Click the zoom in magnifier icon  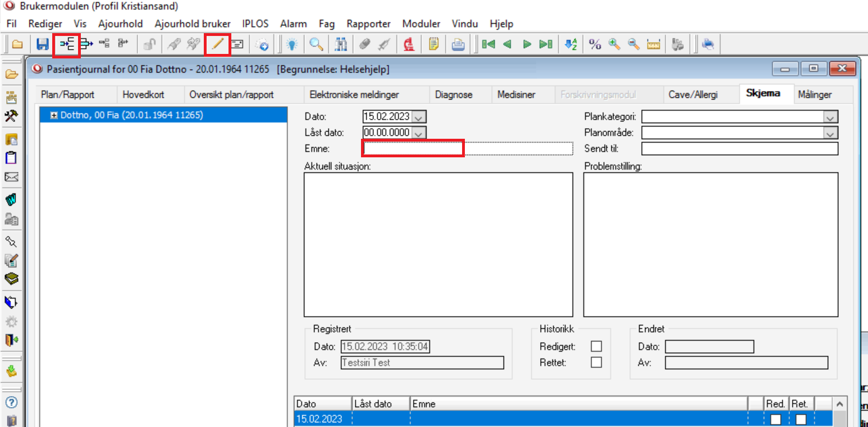tap(614, 44)
